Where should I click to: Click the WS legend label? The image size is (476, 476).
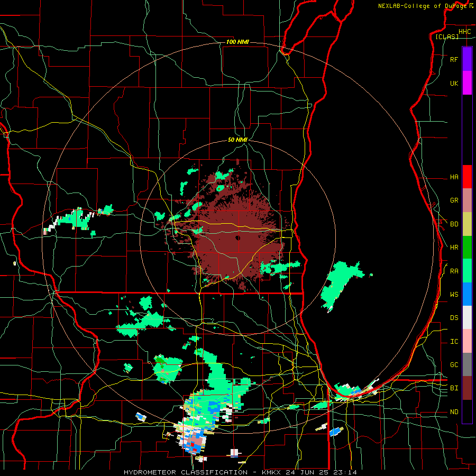coord(454,295)
